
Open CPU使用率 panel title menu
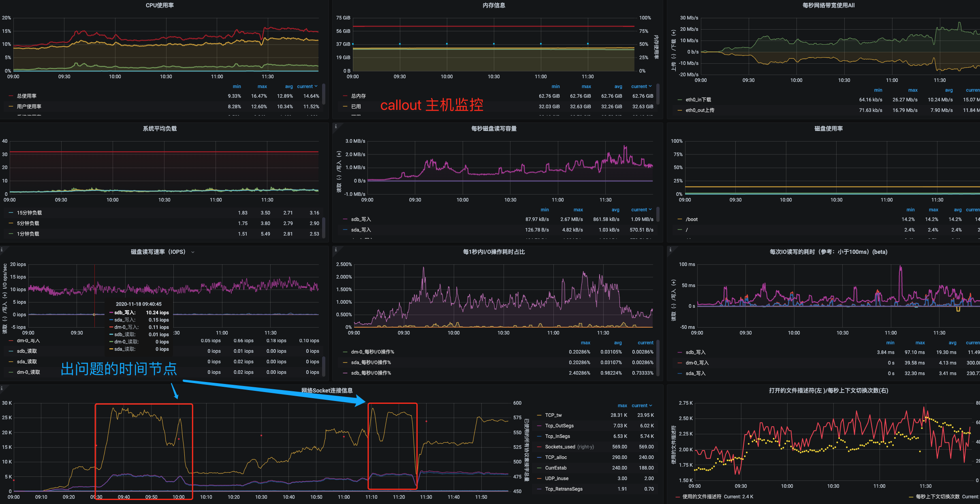point(160,5)
